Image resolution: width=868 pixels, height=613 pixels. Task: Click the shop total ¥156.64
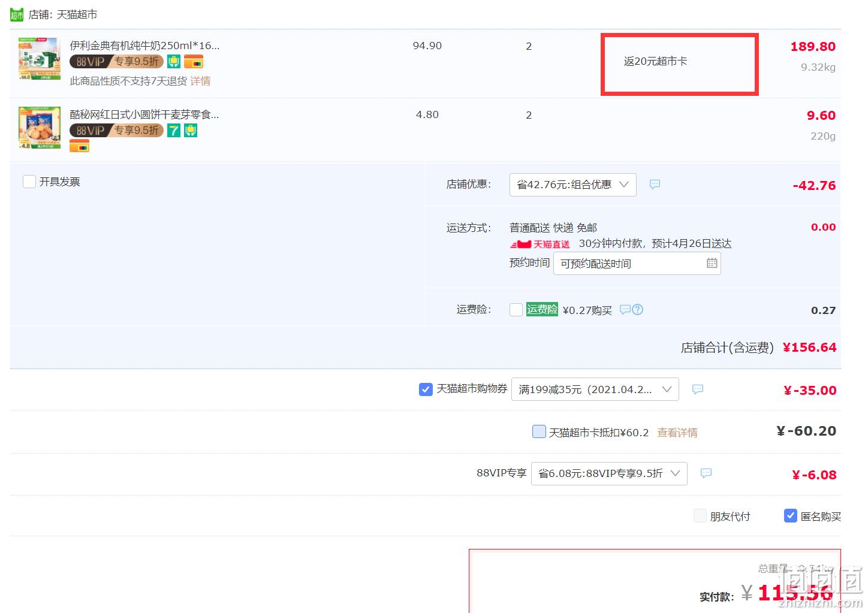(x=809, y=348)
